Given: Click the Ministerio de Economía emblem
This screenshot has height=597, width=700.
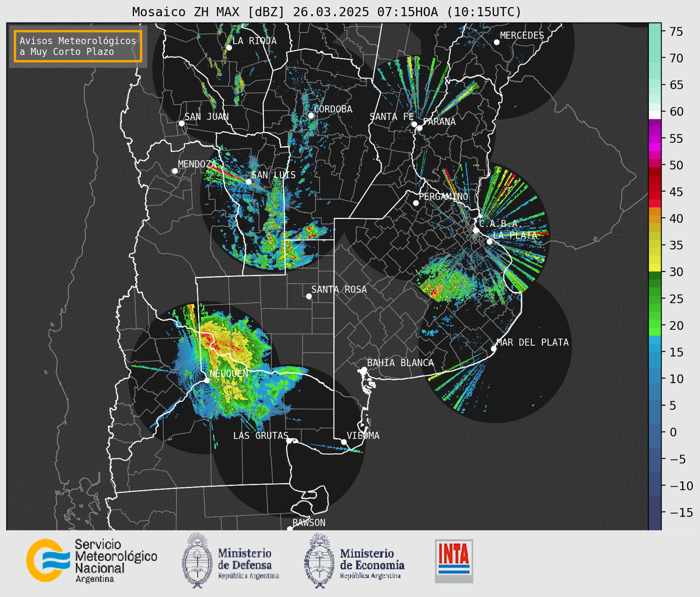Looking at the screenshot, I should pyautogui.click(x=319, y=560).
